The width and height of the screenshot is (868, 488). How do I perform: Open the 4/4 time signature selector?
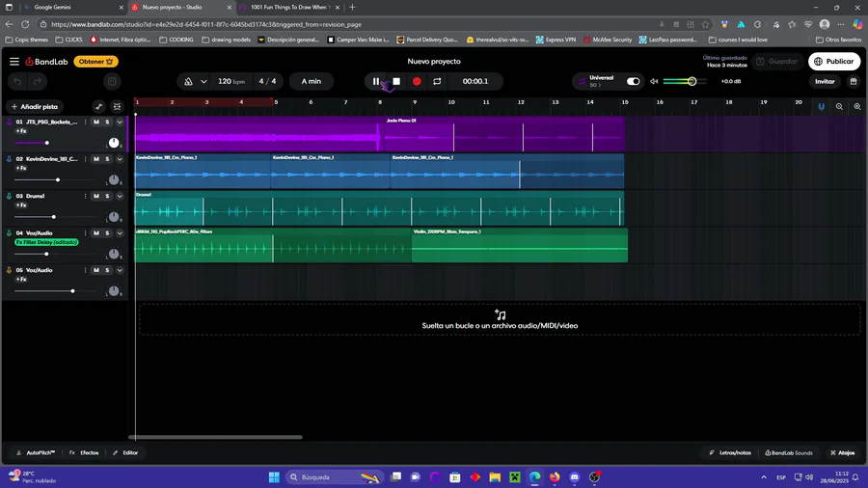click(x=267, y=81)
